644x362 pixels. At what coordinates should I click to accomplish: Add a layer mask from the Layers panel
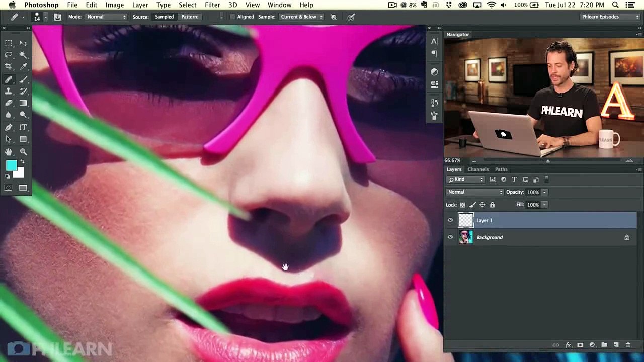point(580,345)
